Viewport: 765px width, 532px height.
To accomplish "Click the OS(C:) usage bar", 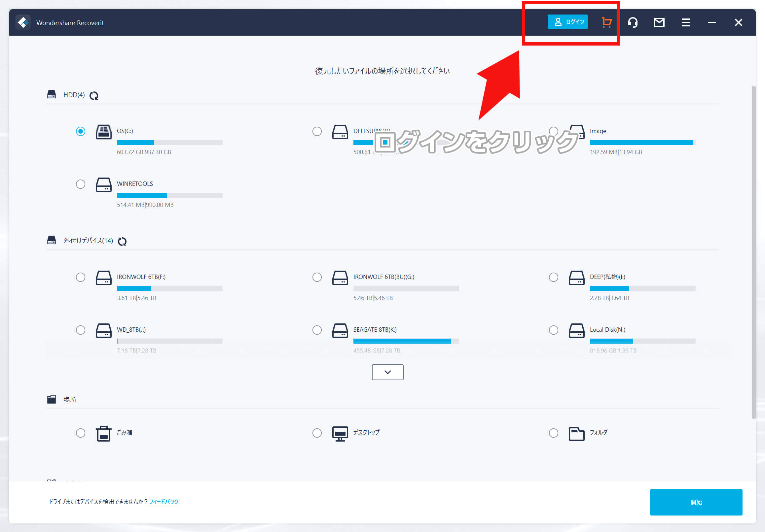I will click(x=169, y=143).
